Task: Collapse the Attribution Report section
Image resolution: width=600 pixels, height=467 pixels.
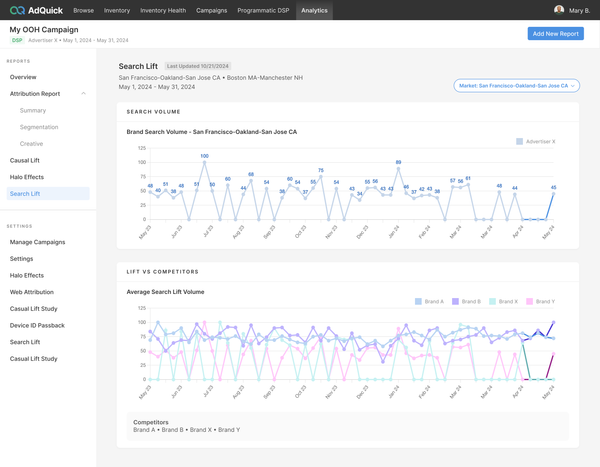Action: (83, 94)
